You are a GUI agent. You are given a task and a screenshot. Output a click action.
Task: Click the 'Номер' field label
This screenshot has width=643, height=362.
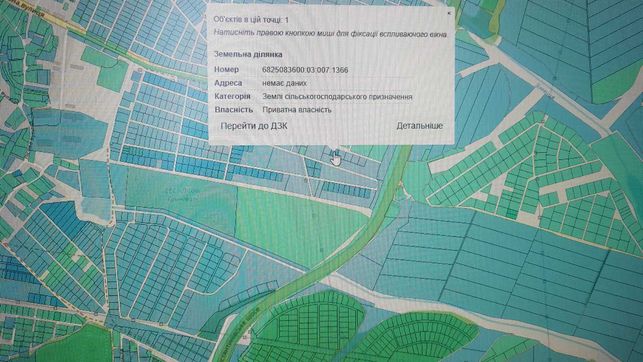tap(226, 70)
